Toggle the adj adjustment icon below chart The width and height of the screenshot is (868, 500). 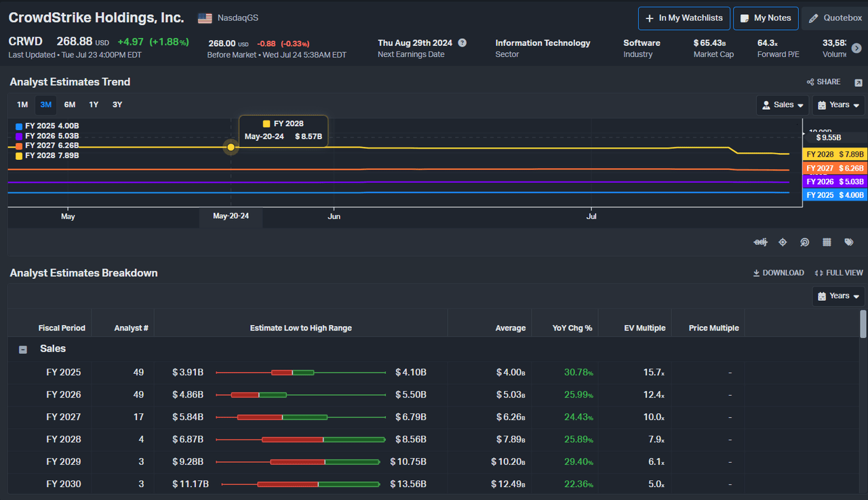(760, 242)
